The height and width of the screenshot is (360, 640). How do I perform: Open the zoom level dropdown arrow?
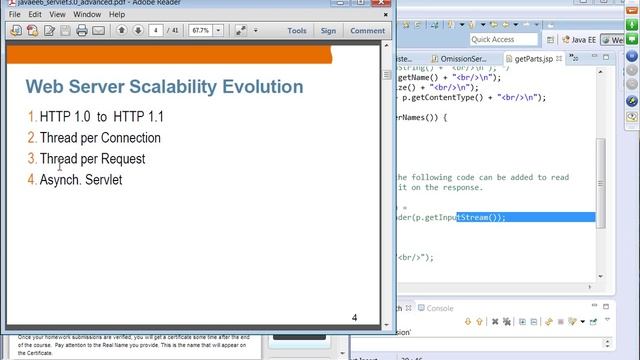pyautogui.click(x=218, y=30)
